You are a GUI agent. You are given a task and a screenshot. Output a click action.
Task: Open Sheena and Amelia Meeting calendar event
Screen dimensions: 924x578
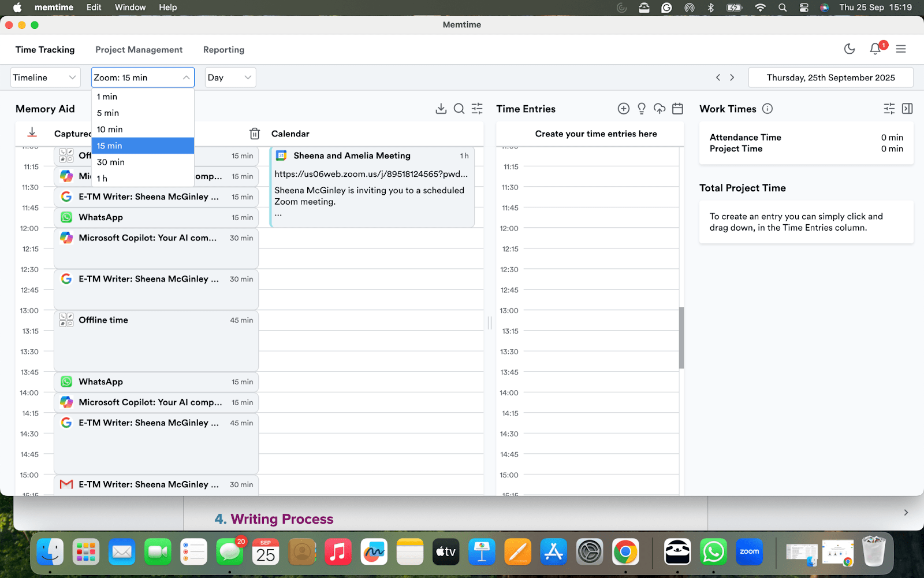click(x=372, y=186)
